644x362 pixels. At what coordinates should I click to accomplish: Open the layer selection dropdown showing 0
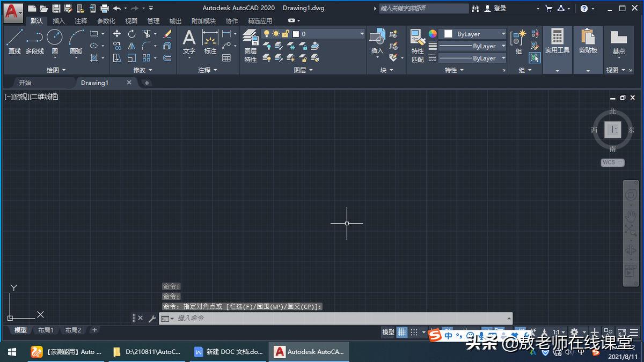328,34
